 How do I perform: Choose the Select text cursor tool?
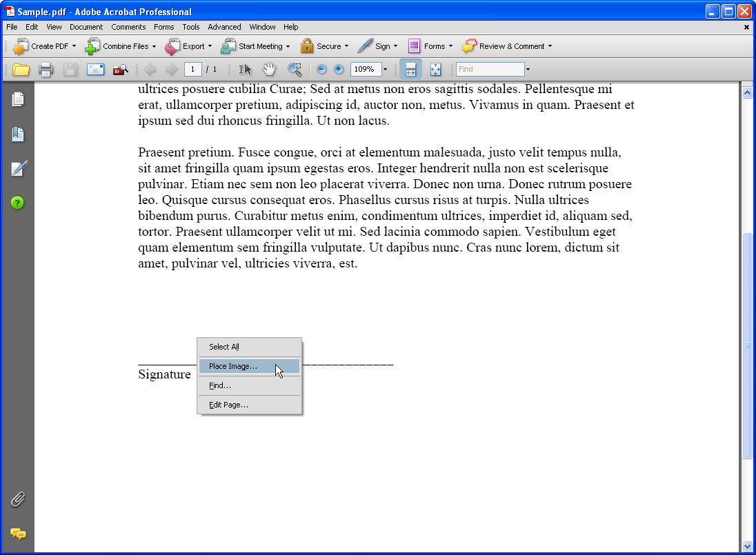tap(246, 70)
